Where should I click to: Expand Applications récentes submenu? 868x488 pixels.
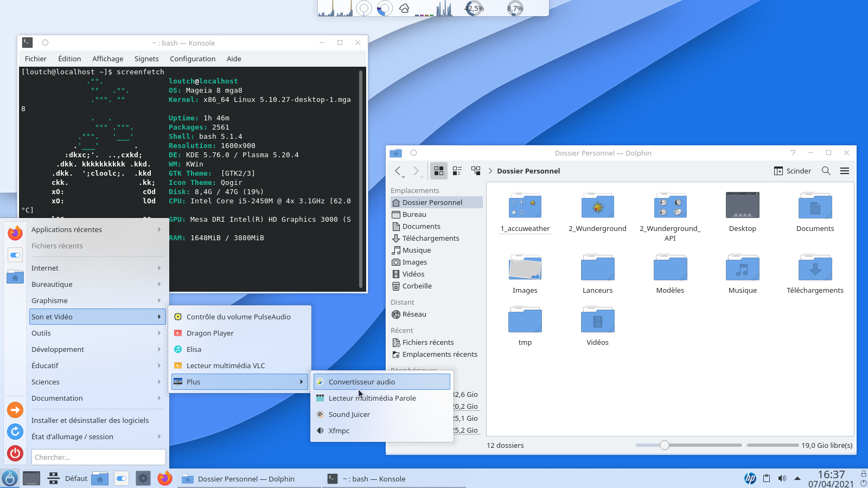(97, 229)
